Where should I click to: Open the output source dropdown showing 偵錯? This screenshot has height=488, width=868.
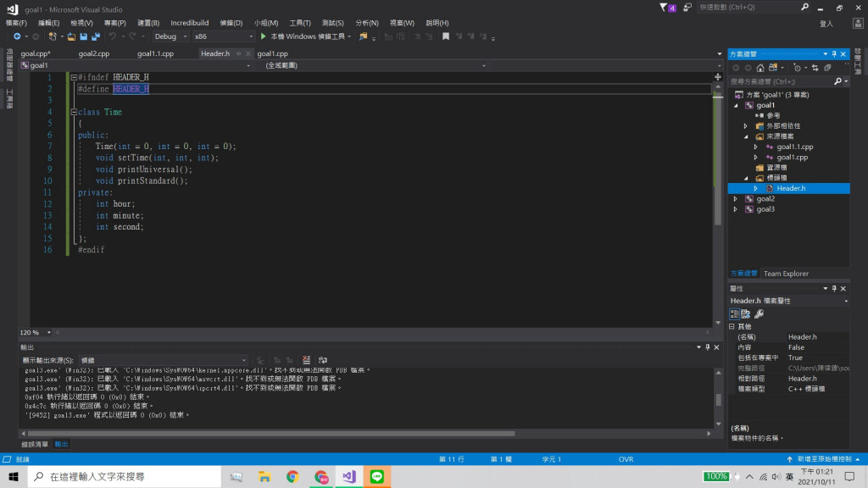[x=163, y=360]
